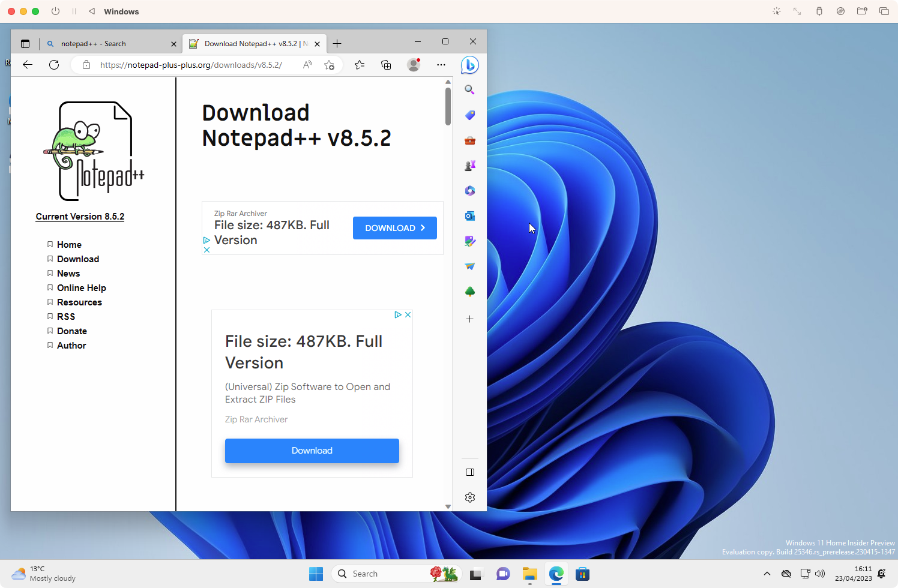Screen dimensions: 898x588
Task: Open Microsoft Store from the taskbar
Action: [x=582, y=574]
